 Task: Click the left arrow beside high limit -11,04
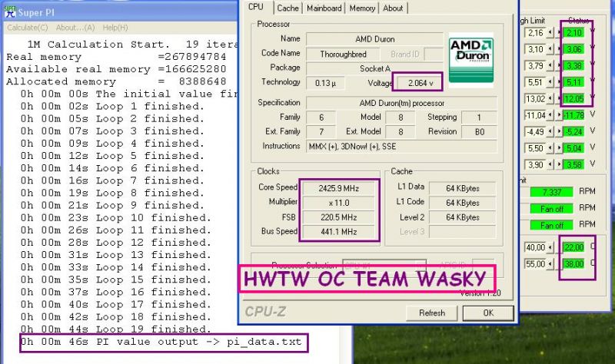click(x=550, y=115)
